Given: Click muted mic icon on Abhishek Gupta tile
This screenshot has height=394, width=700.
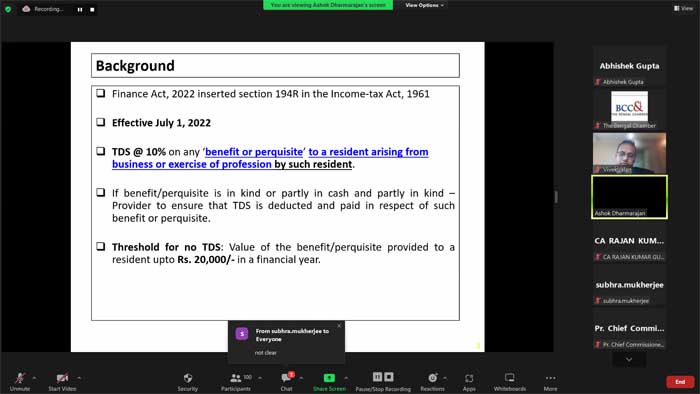Looking at the screenshot, I should [x=597, y=82].
